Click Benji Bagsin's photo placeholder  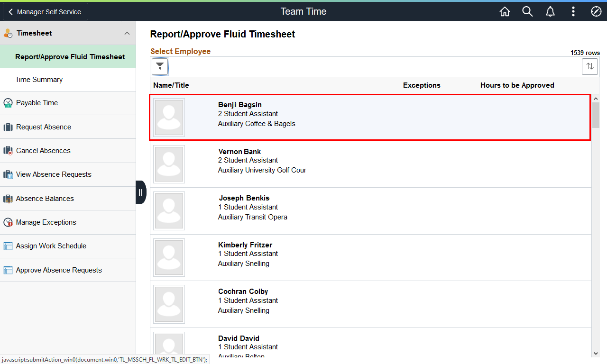pyautogui.click(x=169, y=118)
